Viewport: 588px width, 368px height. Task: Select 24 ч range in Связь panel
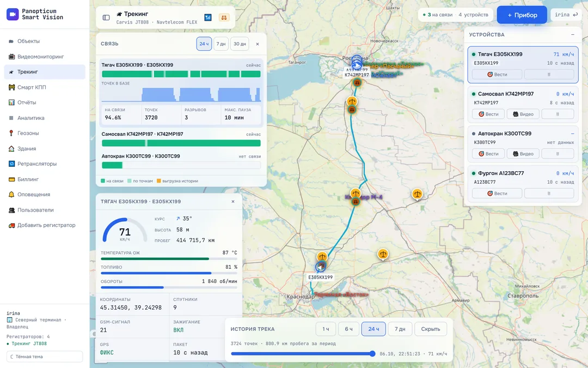pyautogui.click(x=204, y=44)
